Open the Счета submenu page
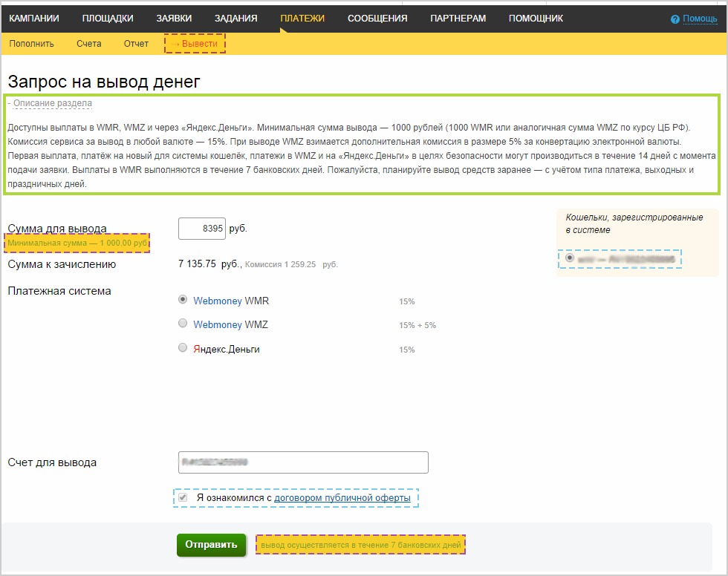 [x=89, y=44]
